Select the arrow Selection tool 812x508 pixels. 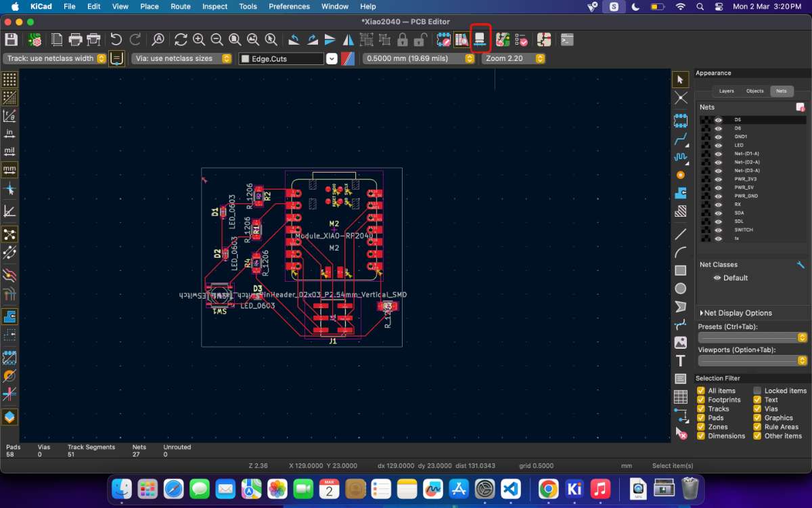point(681,80)
